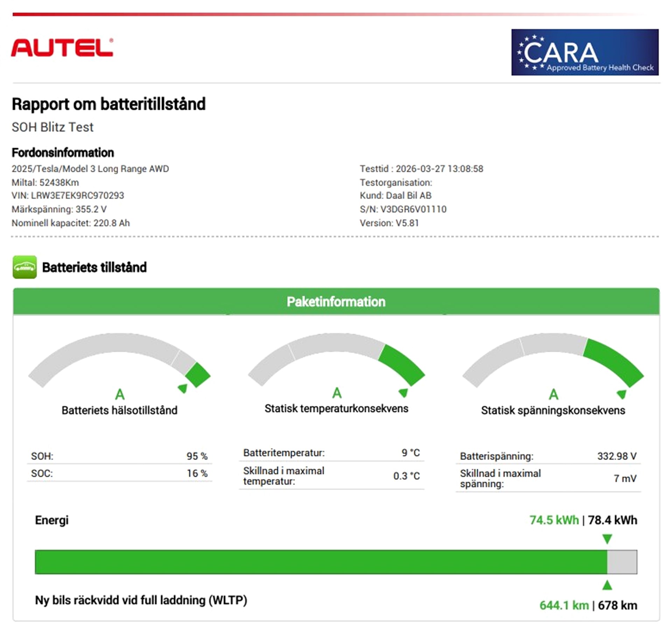This screenshot has height=639, width=672.
Task: Click the 644.1 km range value
Action: point(564,605)
